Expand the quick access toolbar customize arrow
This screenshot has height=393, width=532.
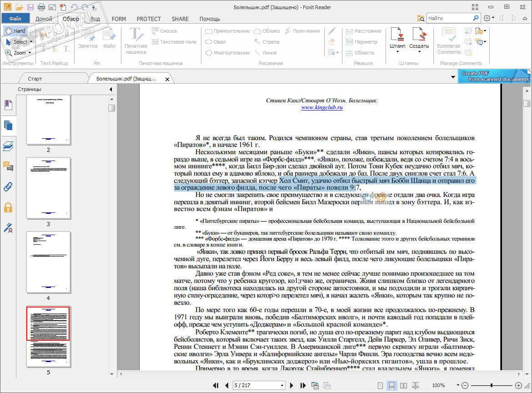[x=93, y=7]
